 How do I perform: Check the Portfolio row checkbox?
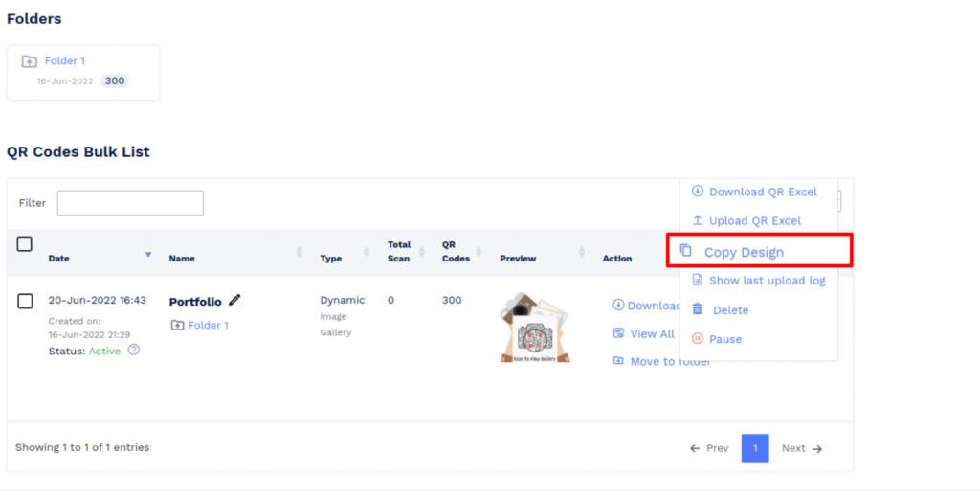tap(26, 302)
